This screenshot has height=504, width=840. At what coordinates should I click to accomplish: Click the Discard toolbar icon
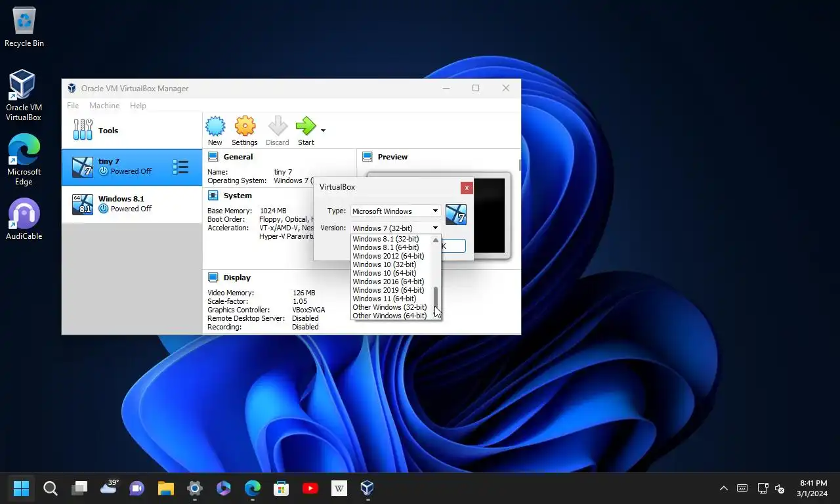tap(278, 126)
